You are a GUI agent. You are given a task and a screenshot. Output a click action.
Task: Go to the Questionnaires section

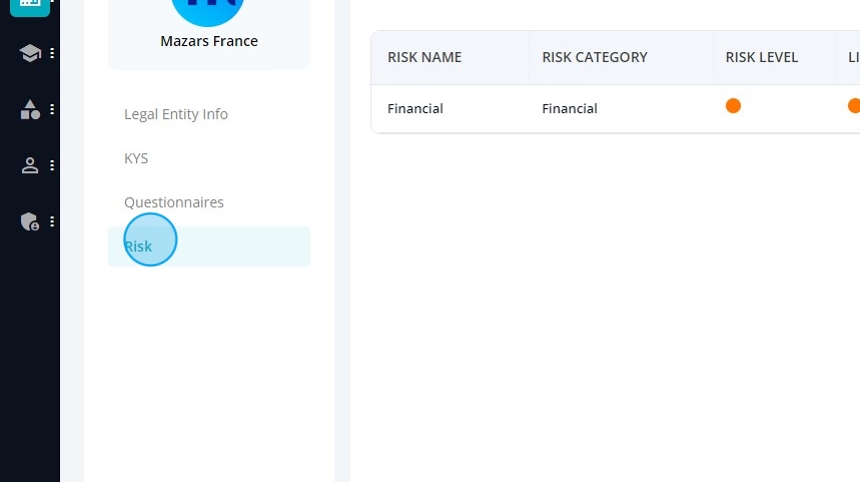pos(174,202)
